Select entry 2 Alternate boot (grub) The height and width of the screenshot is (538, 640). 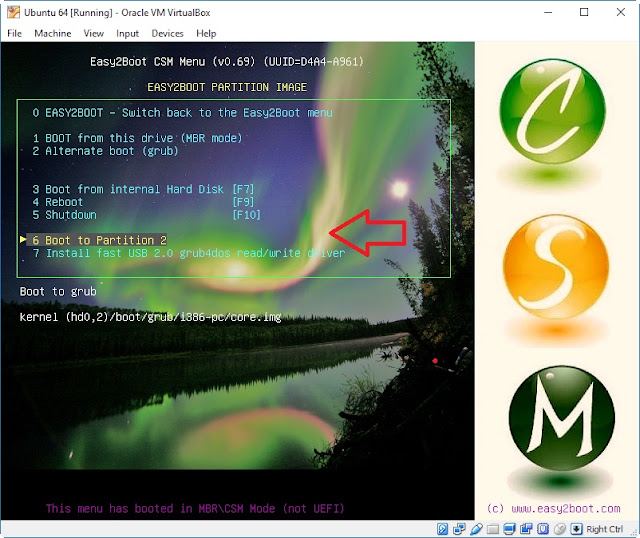(x=105, y=151)
